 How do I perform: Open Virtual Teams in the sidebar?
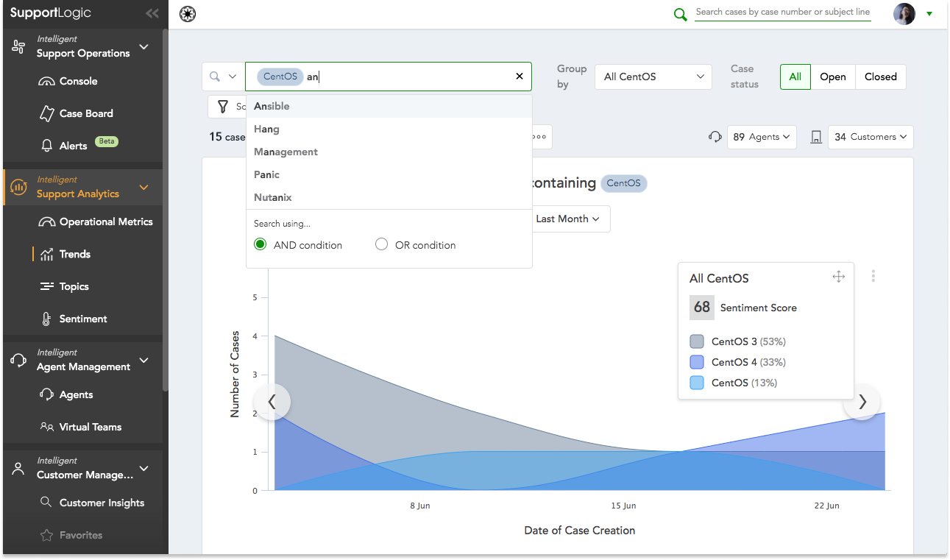pos(80,427)
